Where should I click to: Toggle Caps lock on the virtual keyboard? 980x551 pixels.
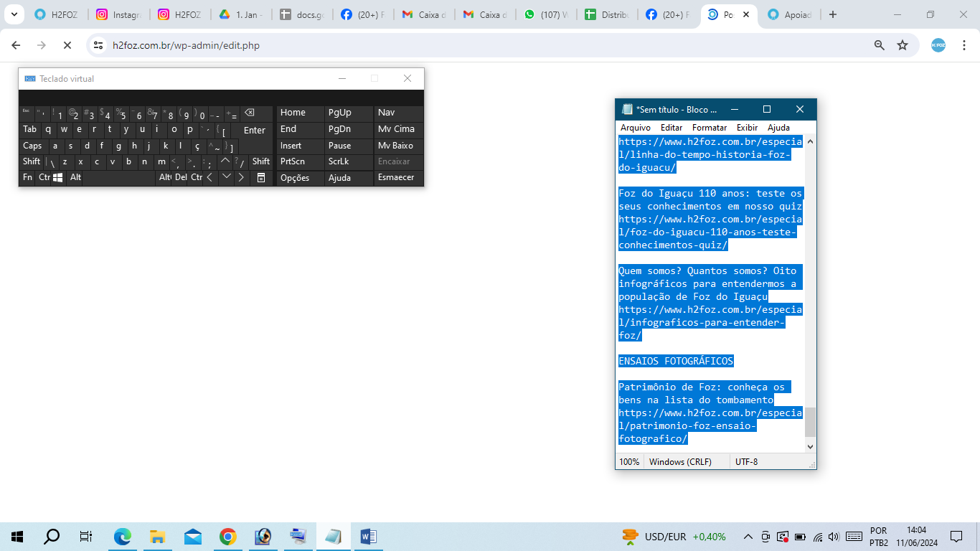pyautogui.click(x=32, y=146)
